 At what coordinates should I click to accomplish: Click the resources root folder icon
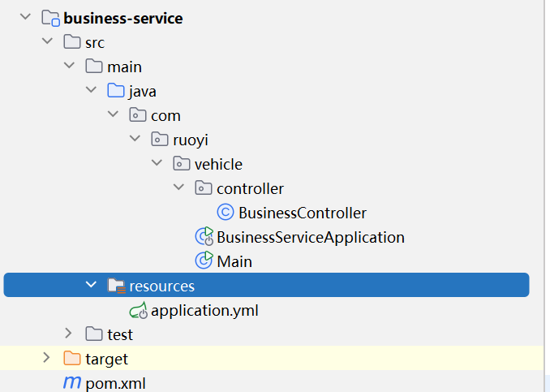(x=116, y=286)
